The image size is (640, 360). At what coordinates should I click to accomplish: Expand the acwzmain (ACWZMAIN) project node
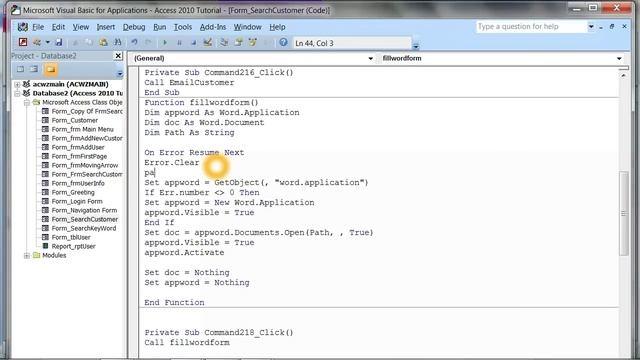point(17,84)
